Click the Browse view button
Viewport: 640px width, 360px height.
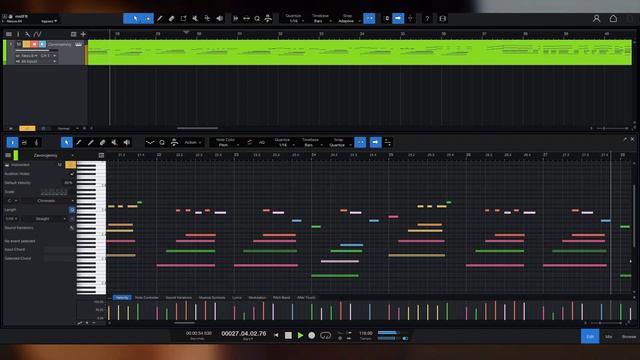pyautogui.click(x=629, y=336)
